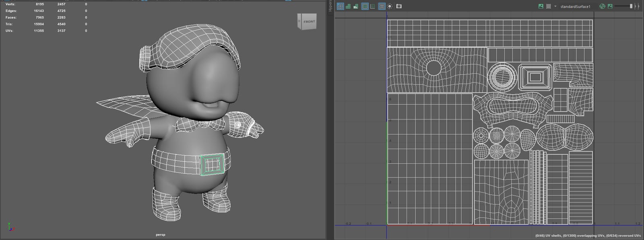This screenshot has width=644, height=240.
Task: Click the arrows icon right of the slider
Action: tap(637, 6)
